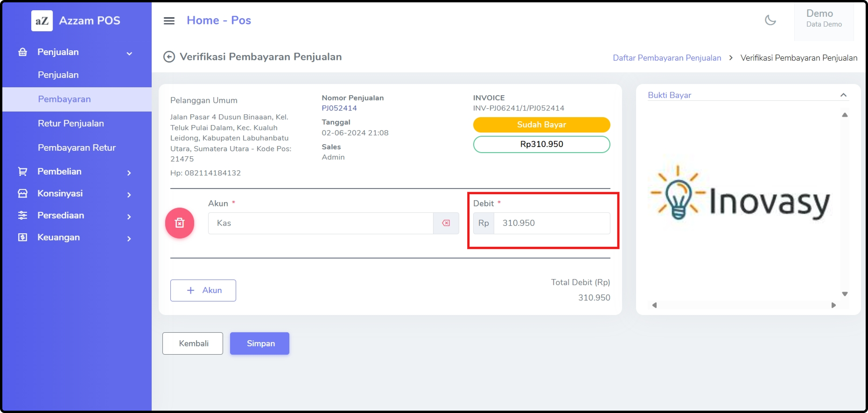
Task: Click the Pembelian cart icon
Action: (x=23, y=171)
